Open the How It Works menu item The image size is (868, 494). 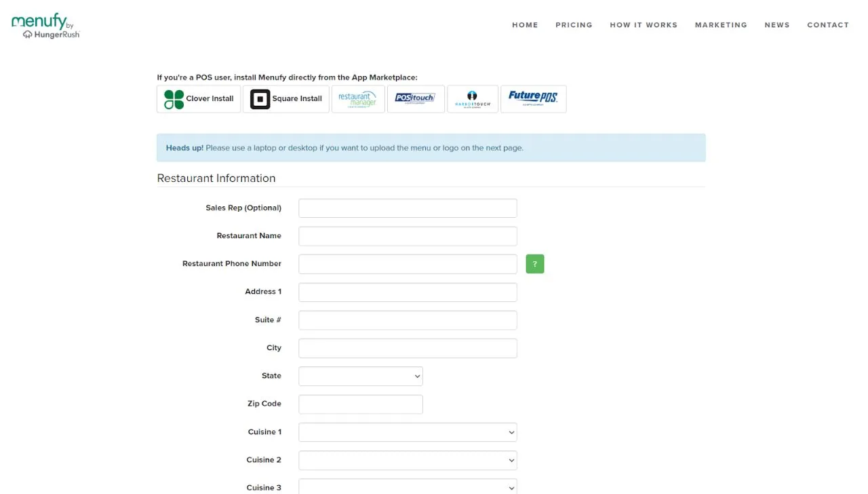click(x=644, y=25)
